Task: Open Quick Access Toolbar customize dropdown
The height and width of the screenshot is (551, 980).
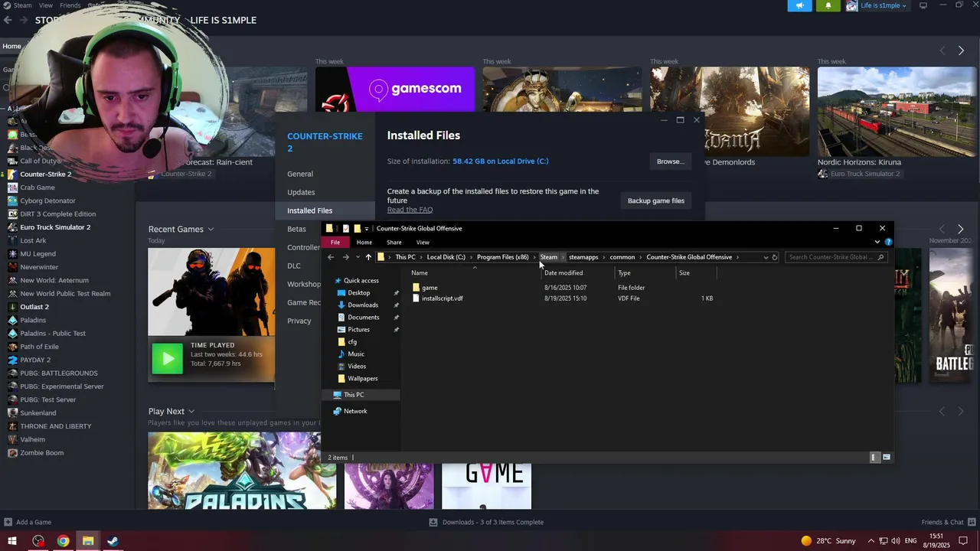Action: click(367, 228)
